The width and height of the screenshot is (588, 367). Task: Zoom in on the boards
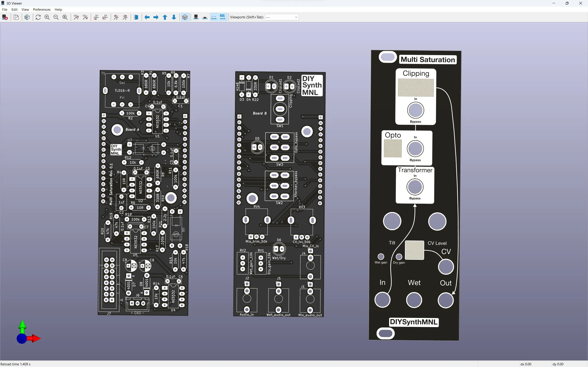point(47,17)
